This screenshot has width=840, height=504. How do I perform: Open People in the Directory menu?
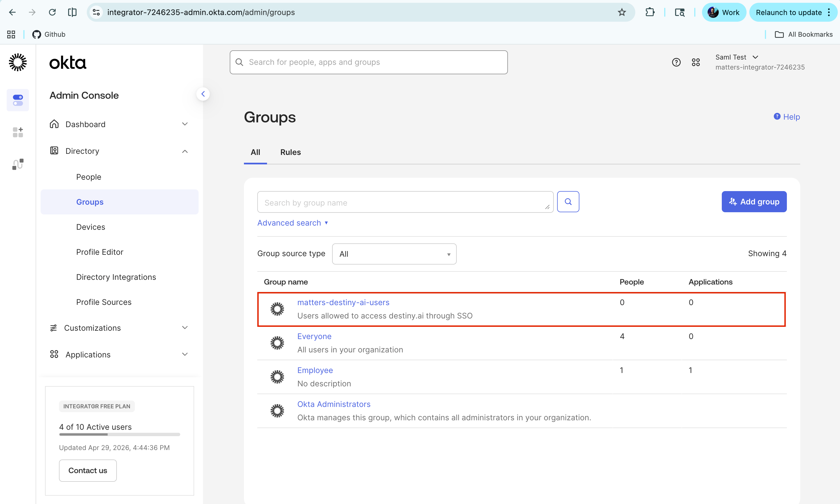pos(89,177)
